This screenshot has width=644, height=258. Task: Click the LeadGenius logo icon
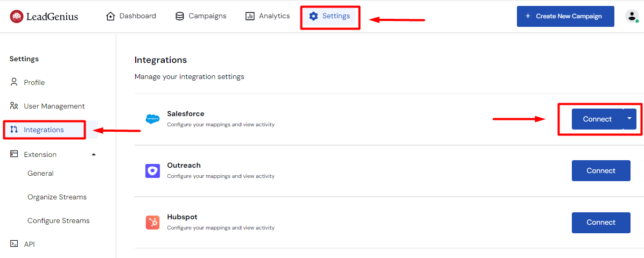click(17, 17)
